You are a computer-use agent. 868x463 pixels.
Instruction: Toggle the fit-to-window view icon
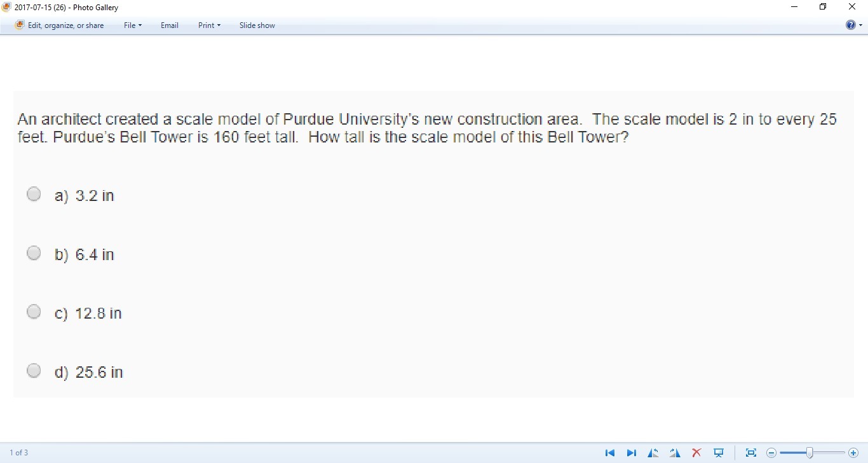point(751,453)
